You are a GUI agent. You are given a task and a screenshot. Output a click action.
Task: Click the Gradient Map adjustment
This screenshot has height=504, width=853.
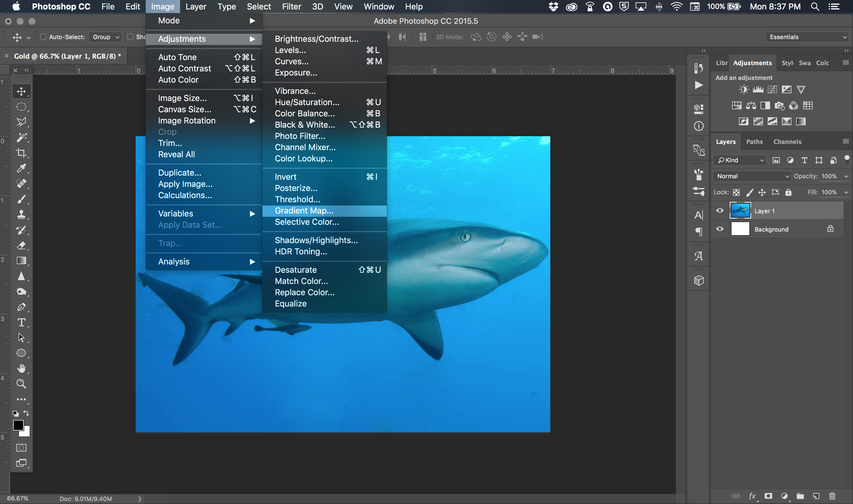pos(304,210)
